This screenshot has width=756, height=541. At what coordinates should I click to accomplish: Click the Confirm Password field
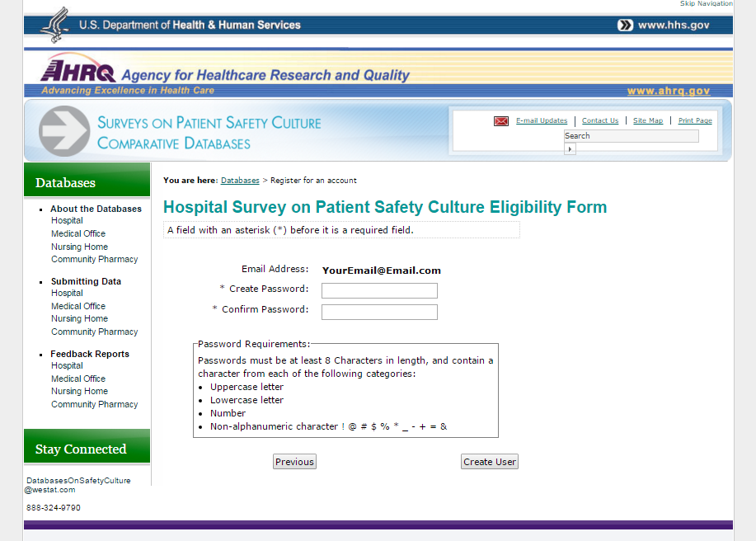point(379,312)
